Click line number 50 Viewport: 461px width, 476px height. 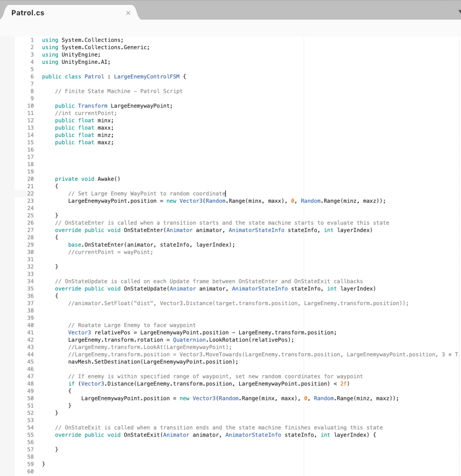pyautogui.click(x=30, y=398)
